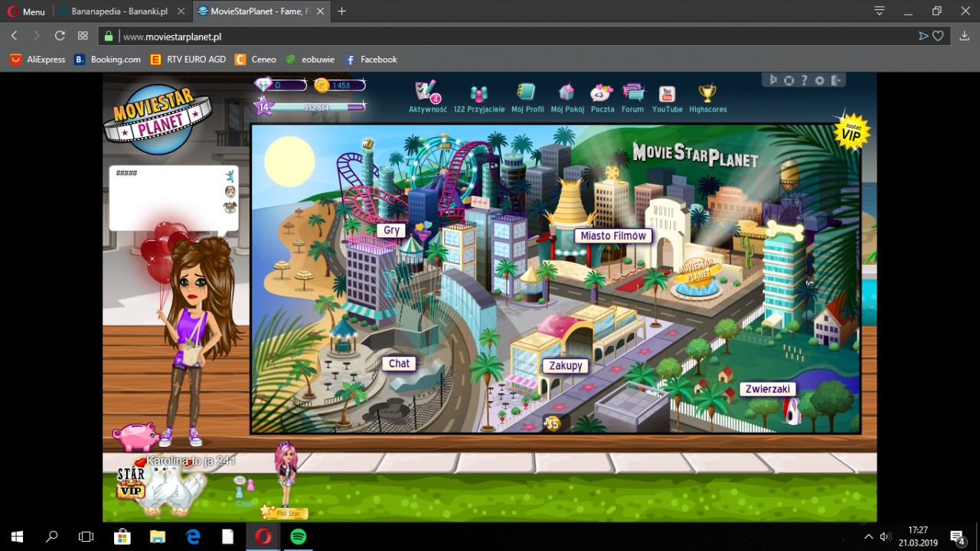Open the Poczta mailbox

[603, 98]
